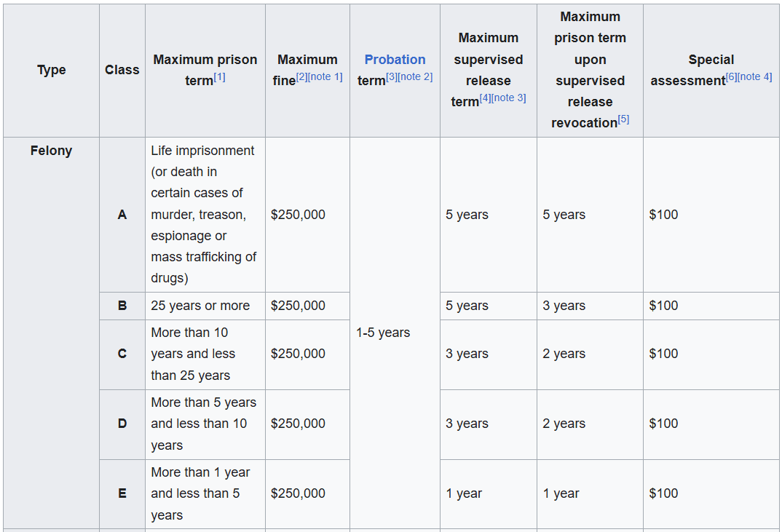
Task: Open citation [3] after Probation term
Action: [x=392, y=77]
